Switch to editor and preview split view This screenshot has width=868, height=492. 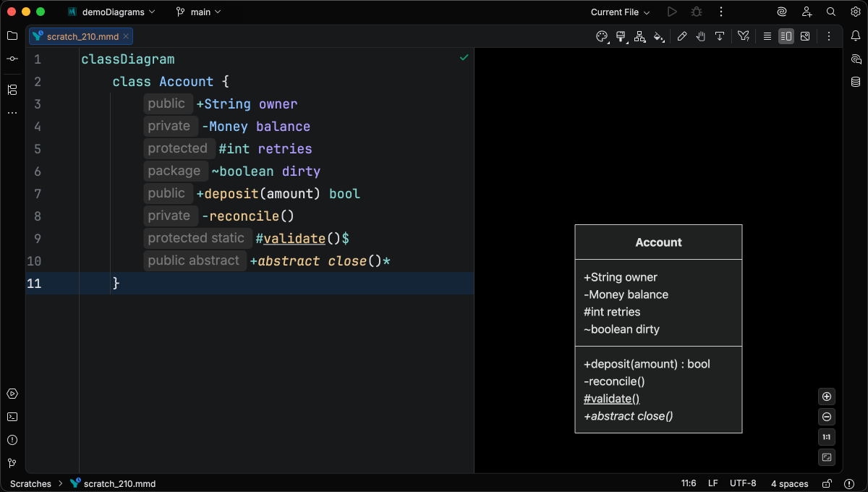point(786,36)
